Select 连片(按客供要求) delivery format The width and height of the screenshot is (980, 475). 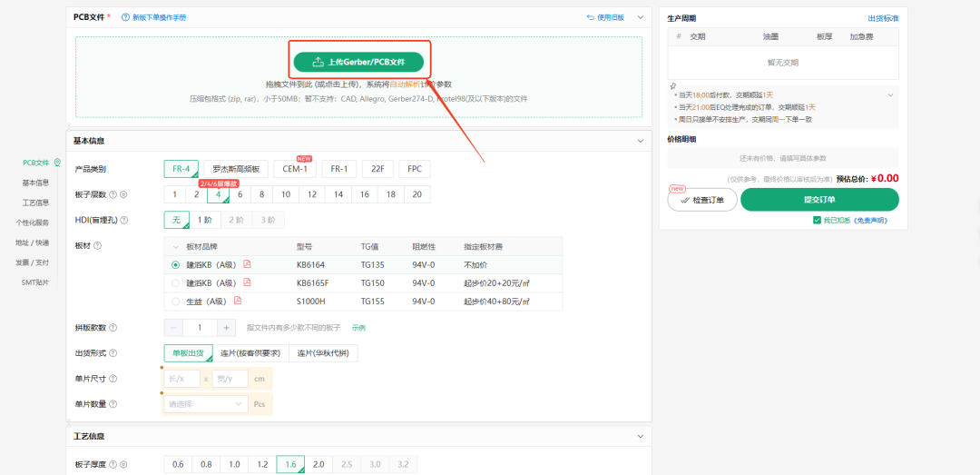click(250, 353)
